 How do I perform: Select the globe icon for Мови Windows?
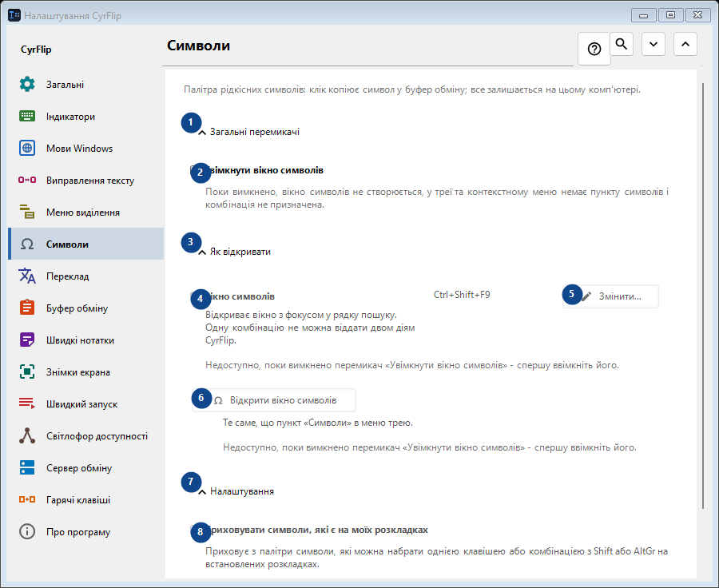click(x=27, y=148)
